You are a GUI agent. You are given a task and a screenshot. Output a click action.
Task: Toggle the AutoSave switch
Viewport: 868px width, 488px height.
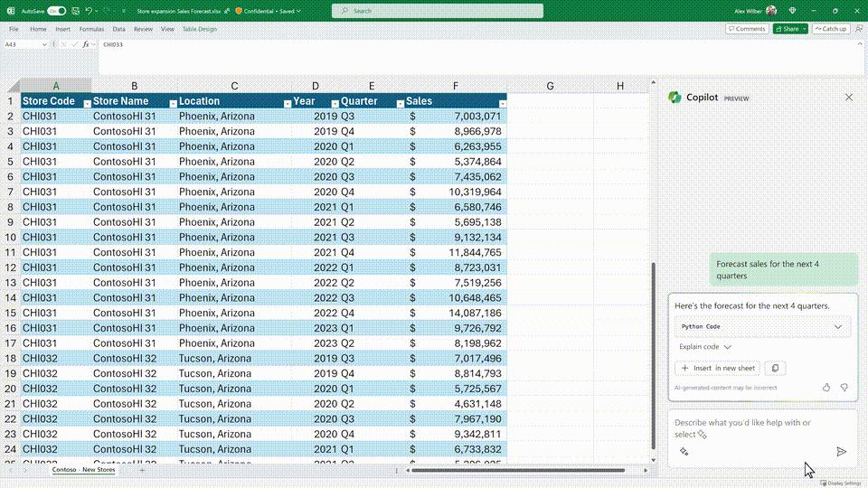click(56, 11)
